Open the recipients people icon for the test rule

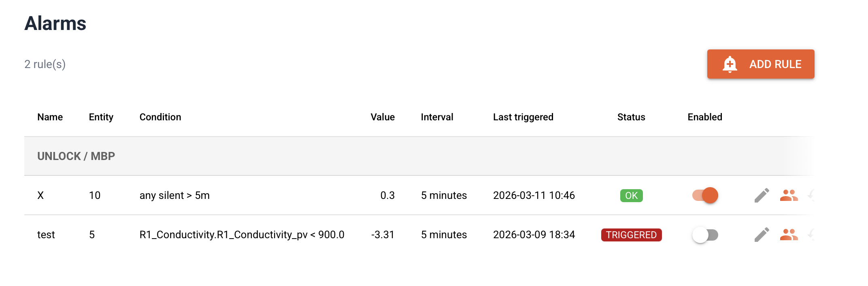pos(789,235)
